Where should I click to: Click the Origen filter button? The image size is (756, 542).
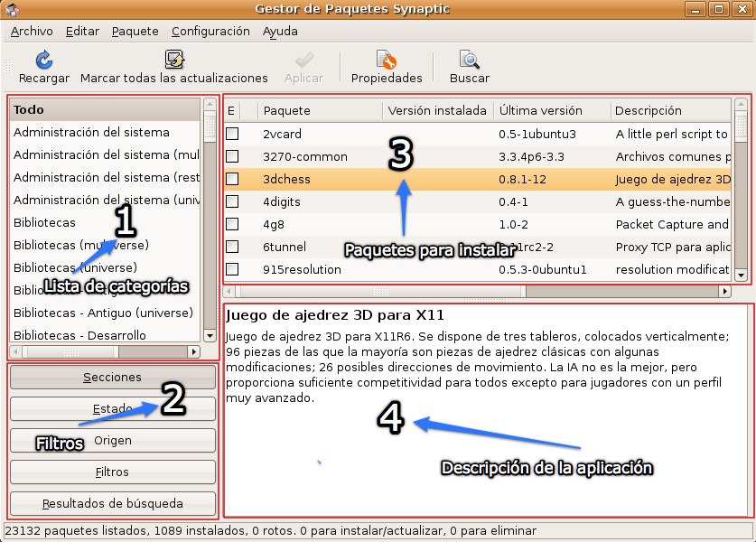tap(113, 441)
